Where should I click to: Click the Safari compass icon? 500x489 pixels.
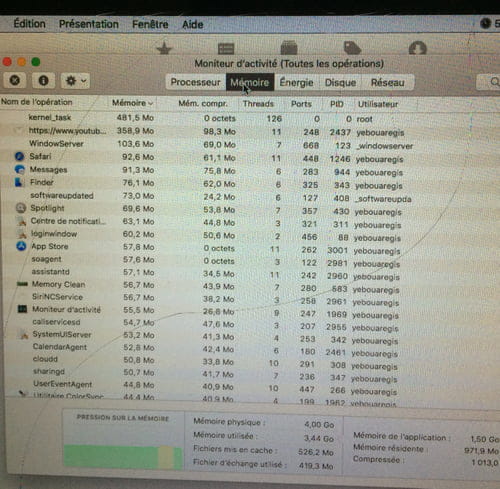[20, 156]
